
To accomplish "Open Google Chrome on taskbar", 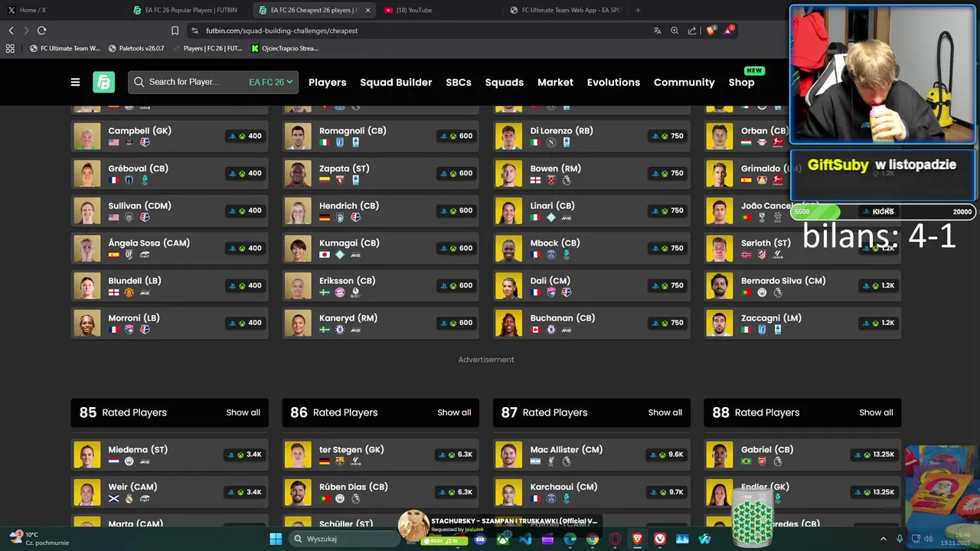I will [x=593, y=539].
